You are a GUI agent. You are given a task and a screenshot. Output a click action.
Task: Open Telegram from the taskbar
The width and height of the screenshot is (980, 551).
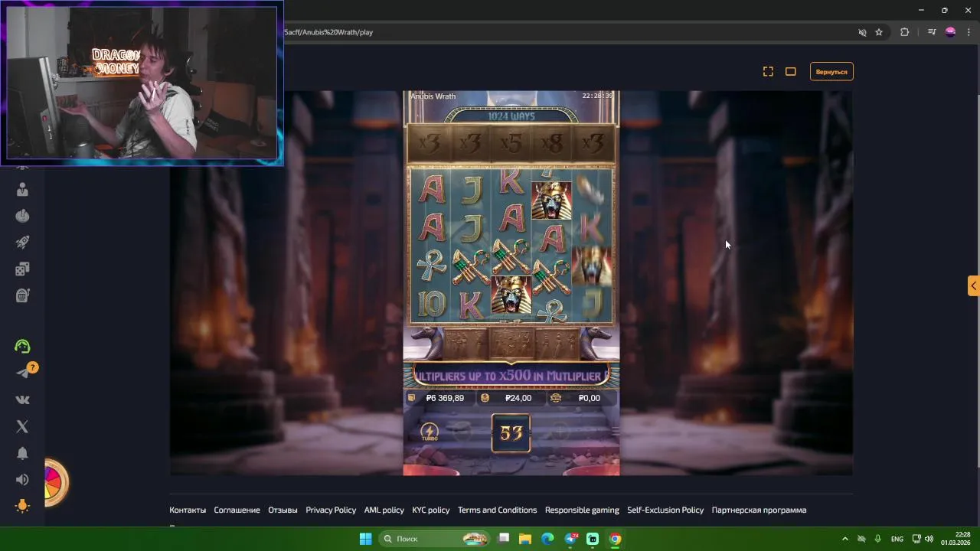pos(570,539)
